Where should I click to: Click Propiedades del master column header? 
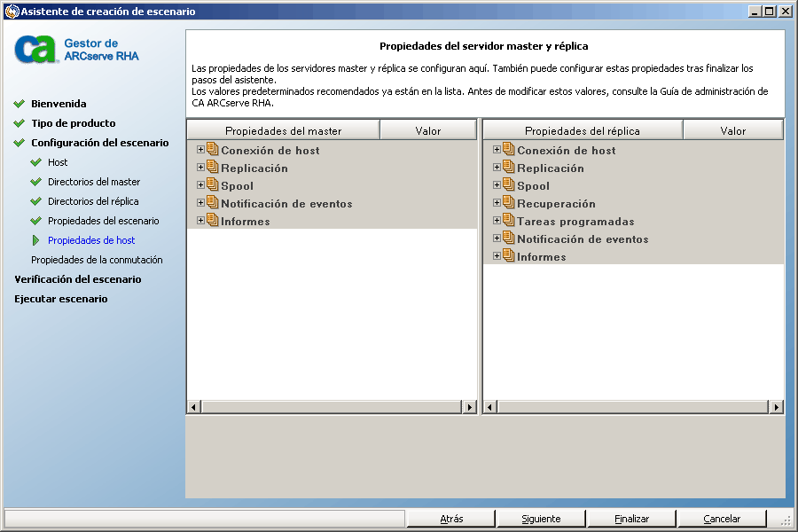(x=284, y=131)
